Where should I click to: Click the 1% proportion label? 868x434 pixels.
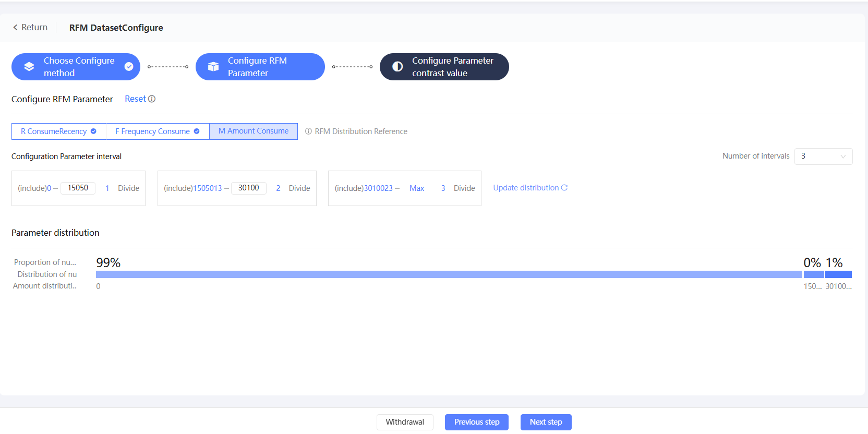click(x=834, y=262)
